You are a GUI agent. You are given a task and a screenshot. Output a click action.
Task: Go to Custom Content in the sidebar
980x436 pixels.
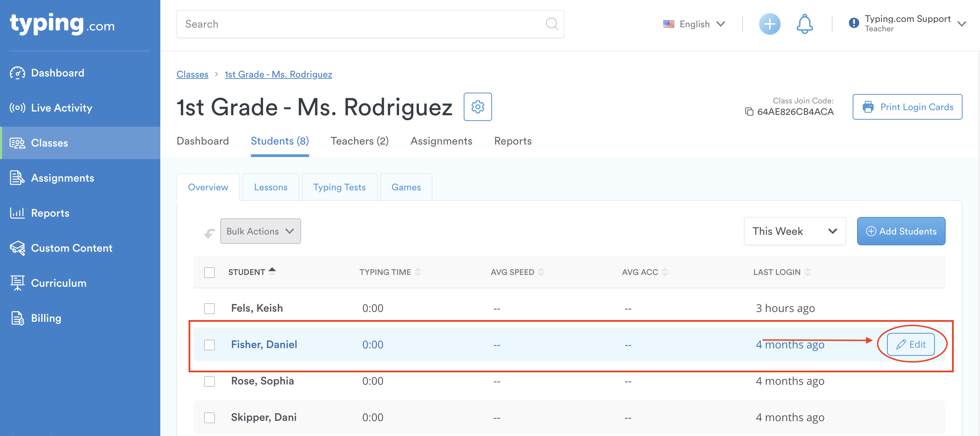coord(71,248)
